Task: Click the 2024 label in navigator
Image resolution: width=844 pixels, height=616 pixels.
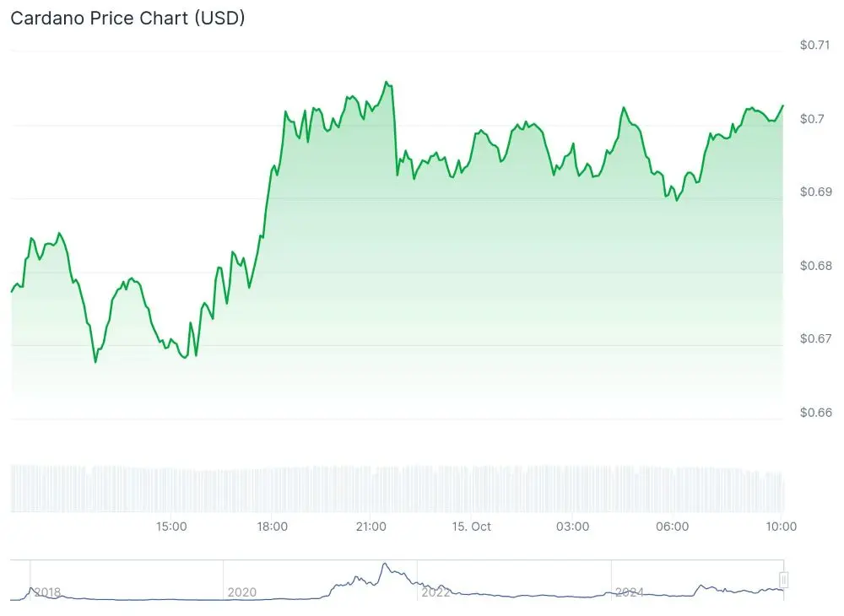Action: (630, 592)
